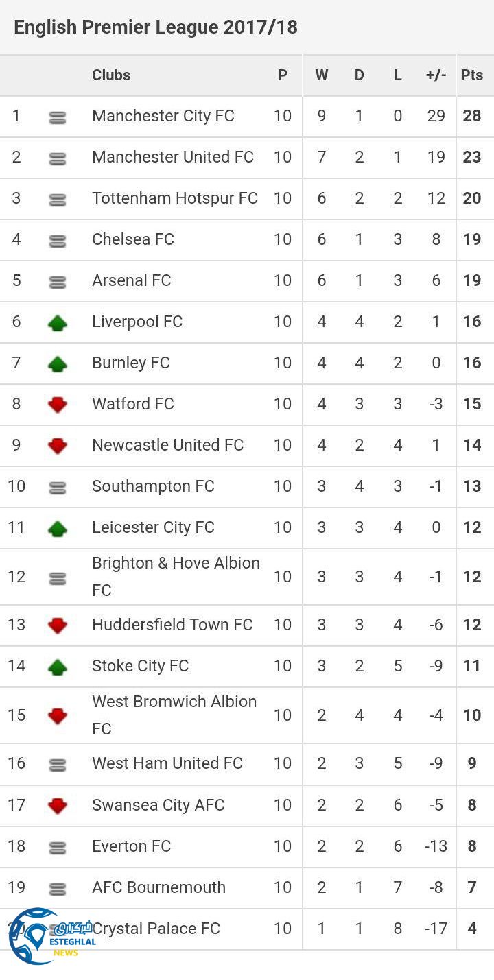Open the Manchester United FC club link

click(x=173, y=157)
